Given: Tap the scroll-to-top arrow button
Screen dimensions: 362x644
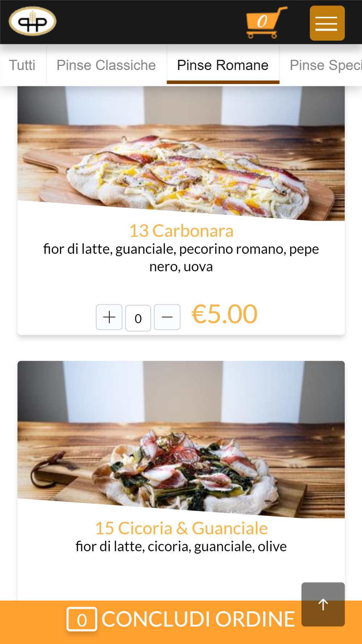Looking at the screenshot, I should click(323, 604).
